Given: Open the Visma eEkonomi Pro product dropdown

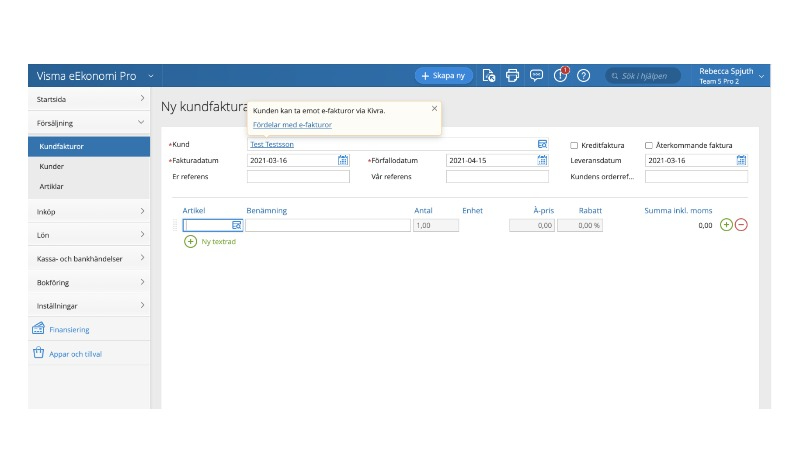Looking at the screenshot, I should click(94, 76).
